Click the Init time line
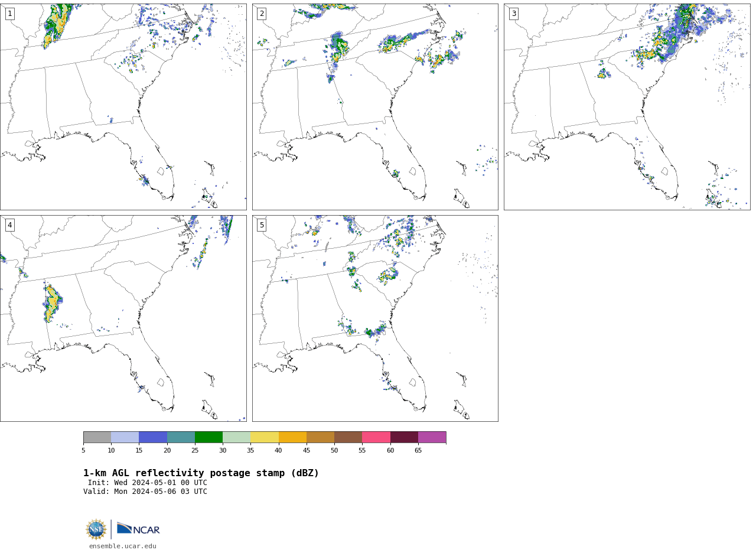Image resolution: width=756 pixels, height=553 pixels. [148, 483]
